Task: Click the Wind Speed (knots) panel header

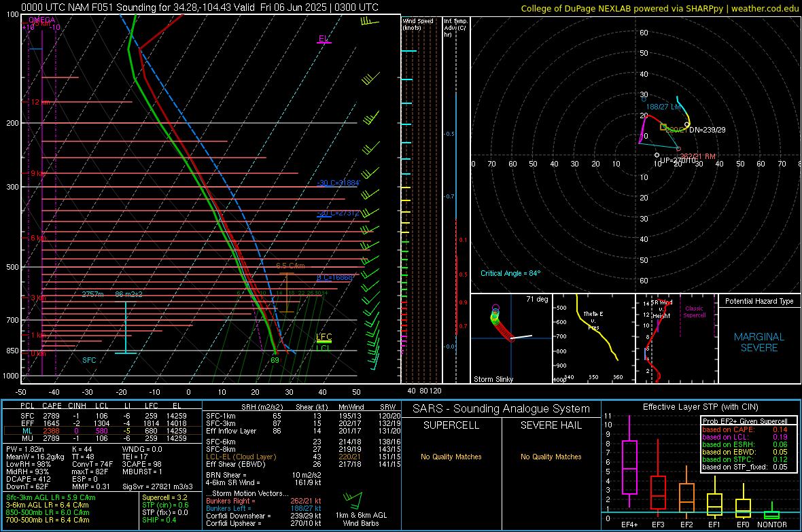Action: coord(417,24)
